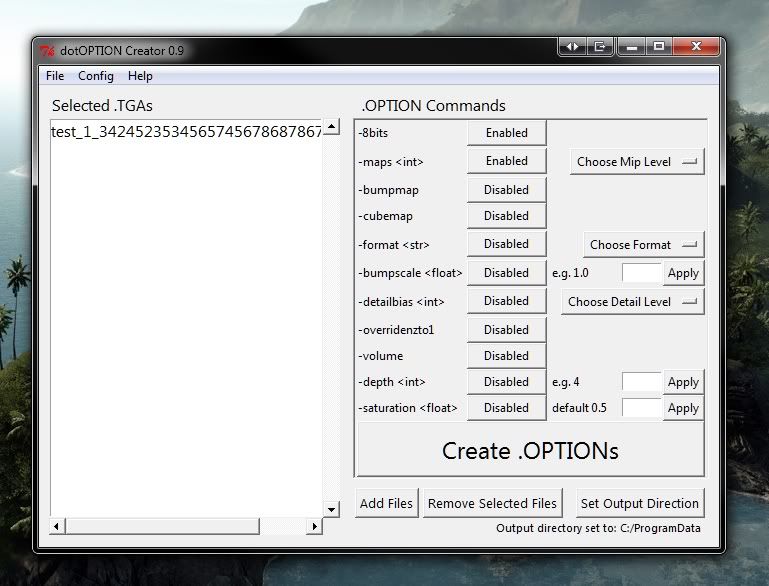Click Remove Selected Files button
The height and width of the screenshot is (586, 769).
click(x=492, y=503)
